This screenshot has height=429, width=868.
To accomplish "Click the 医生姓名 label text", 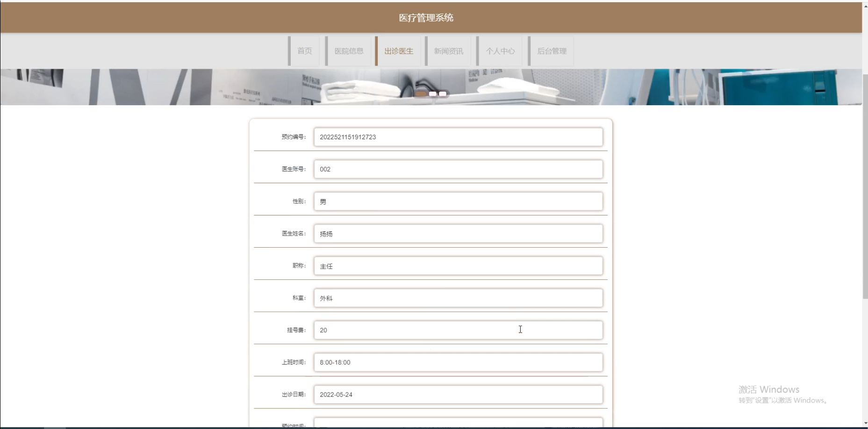I will click(x=294, y=234).
